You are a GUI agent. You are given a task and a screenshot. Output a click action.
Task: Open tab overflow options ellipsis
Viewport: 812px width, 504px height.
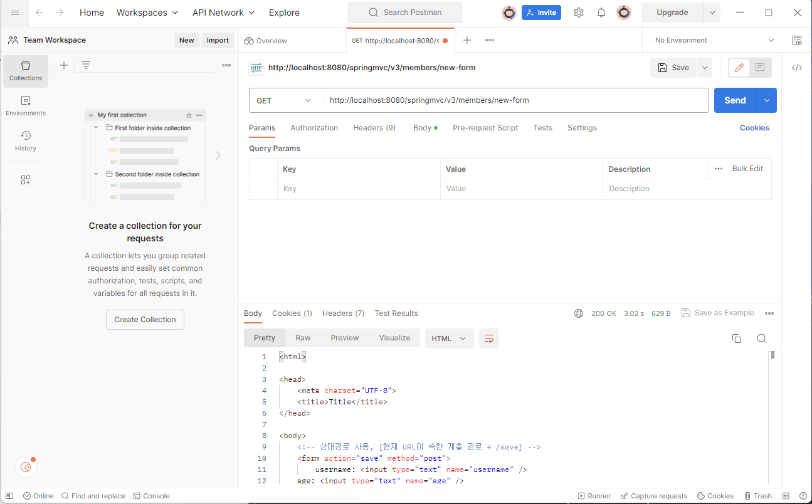[x=490, y=40]
